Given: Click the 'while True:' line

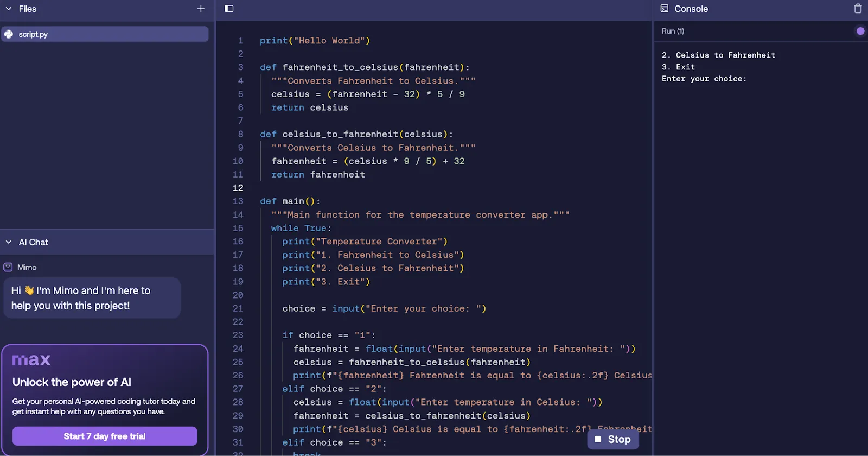Looking at the screenshot, I should (301, 229).
